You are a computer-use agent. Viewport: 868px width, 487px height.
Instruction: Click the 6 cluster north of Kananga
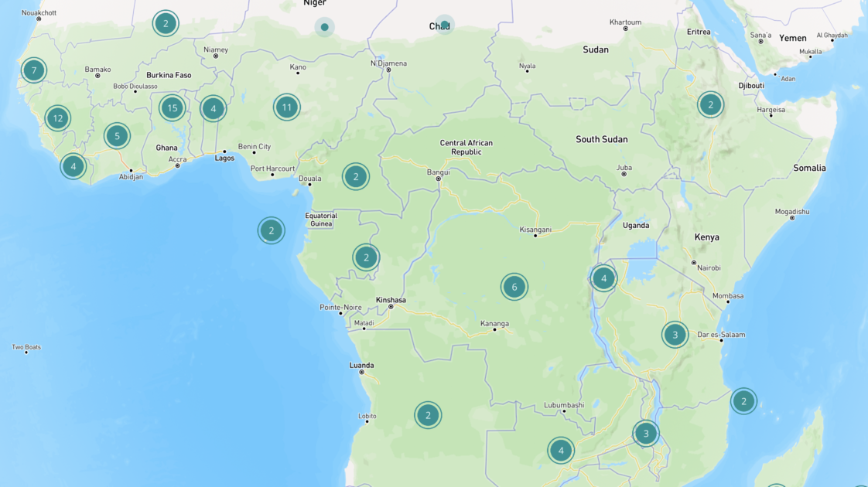tap(514, 287)
